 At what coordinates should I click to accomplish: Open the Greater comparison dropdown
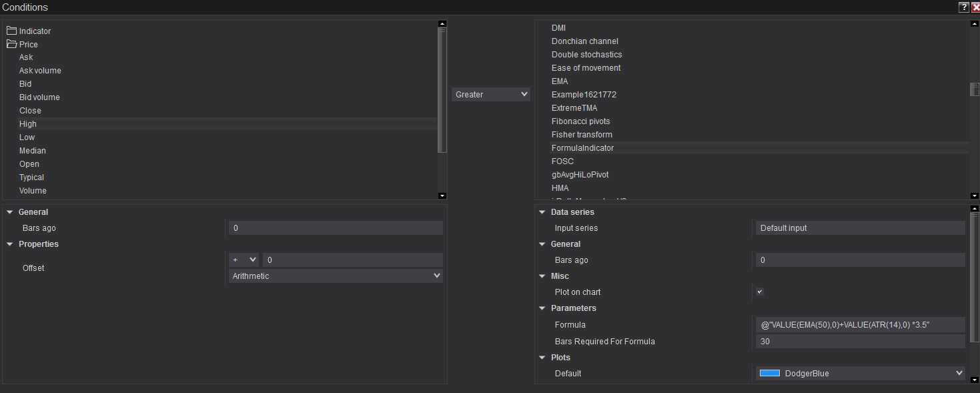point(491,95)
